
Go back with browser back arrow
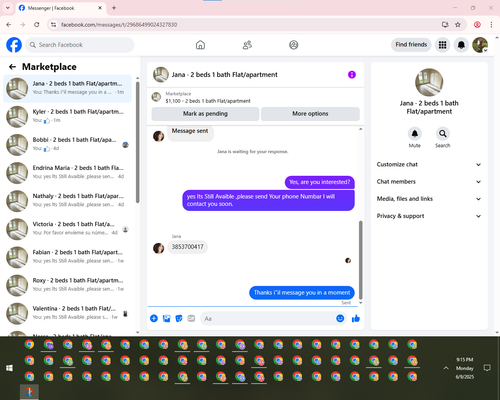(x=9, y=25)
